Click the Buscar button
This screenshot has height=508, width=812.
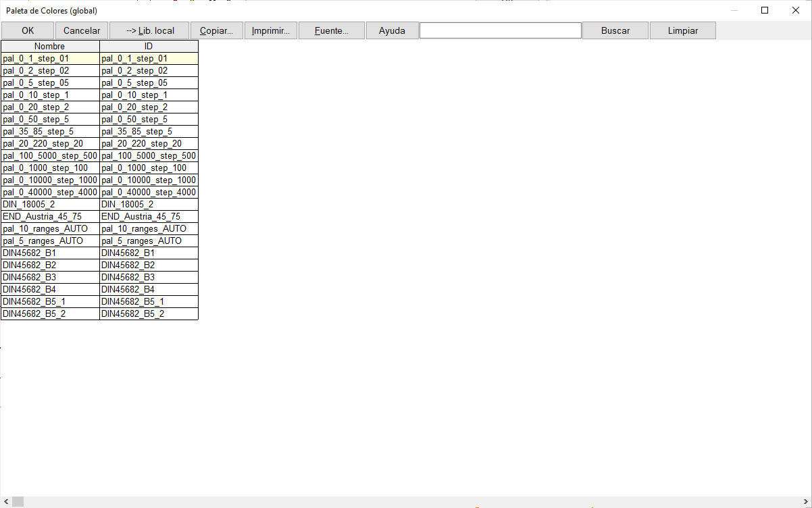pos(615,30)
